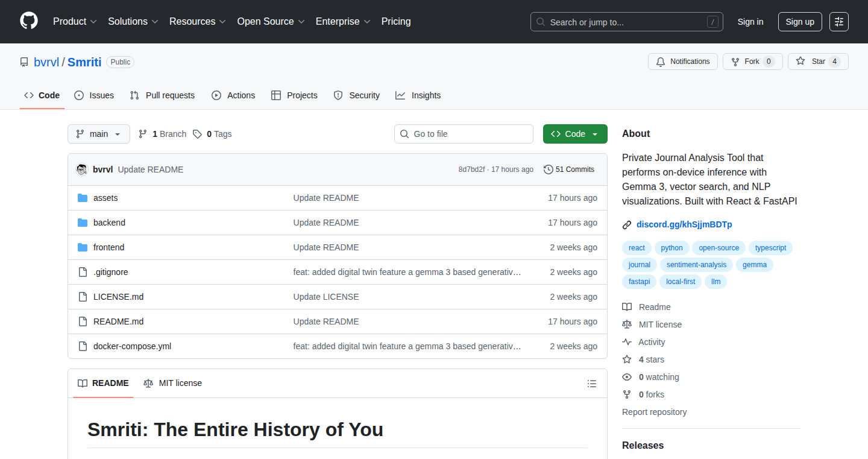The image size is (868, 459).
Task: Click the repository icon before bvrvl
Action: tap(24, 62)
